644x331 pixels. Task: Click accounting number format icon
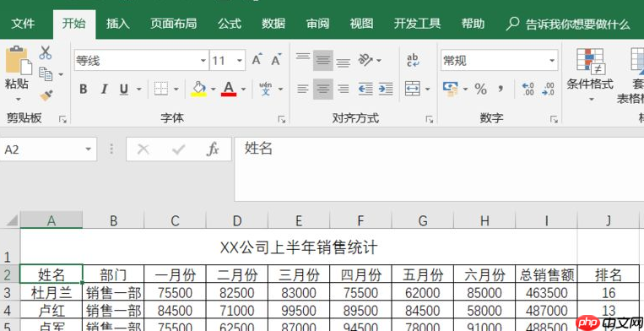pyautogui.click(x=451, y=89)
